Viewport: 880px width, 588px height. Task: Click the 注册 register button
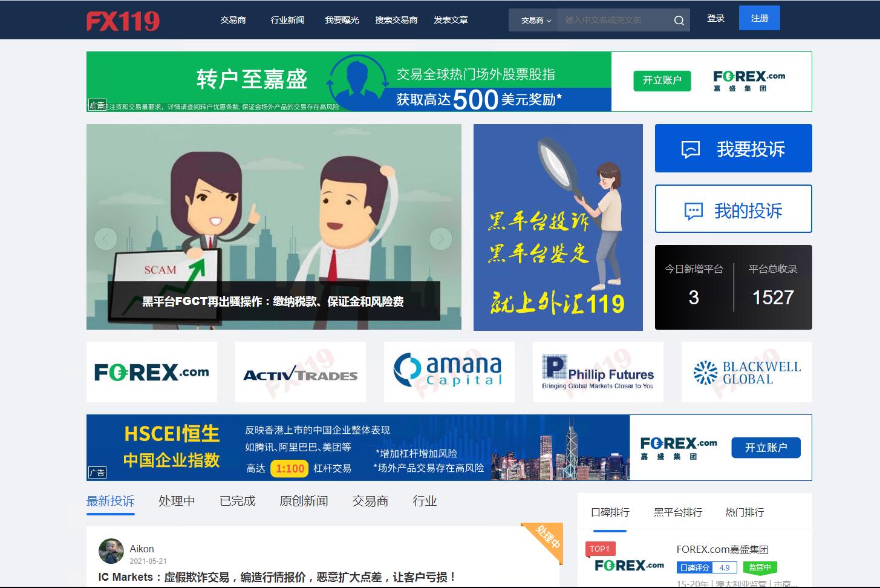coord(759,18)
